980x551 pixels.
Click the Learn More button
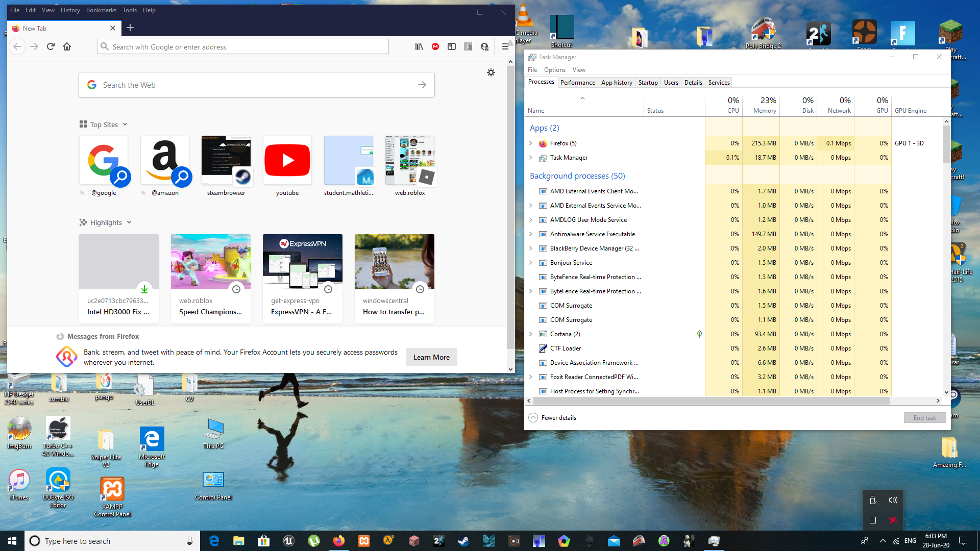(x=431, y=357)
